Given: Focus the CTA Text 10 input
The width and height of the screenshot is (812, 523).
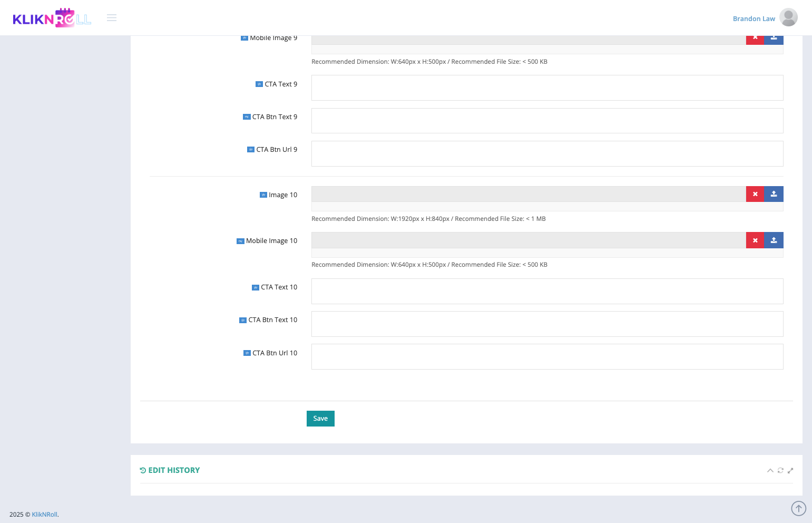Looking at the screenshot, I should coord(547,291).
